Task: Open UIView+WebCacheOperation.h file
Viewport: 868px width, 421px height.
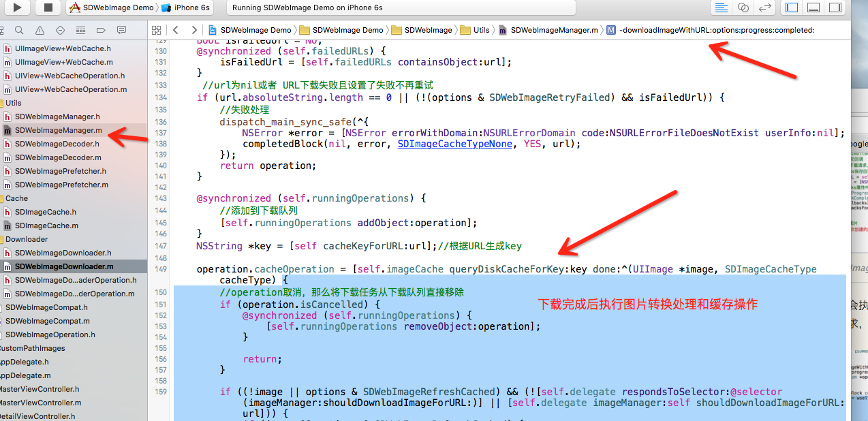Action: pyautogui.click(x=69, y=76)
